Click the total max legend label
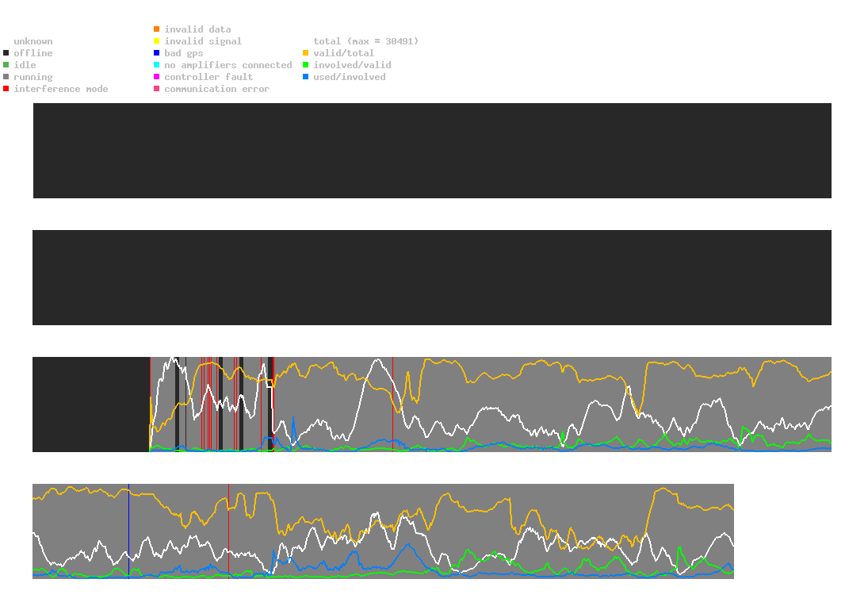This screenshot has width=868, height=606. coord(366,41)
